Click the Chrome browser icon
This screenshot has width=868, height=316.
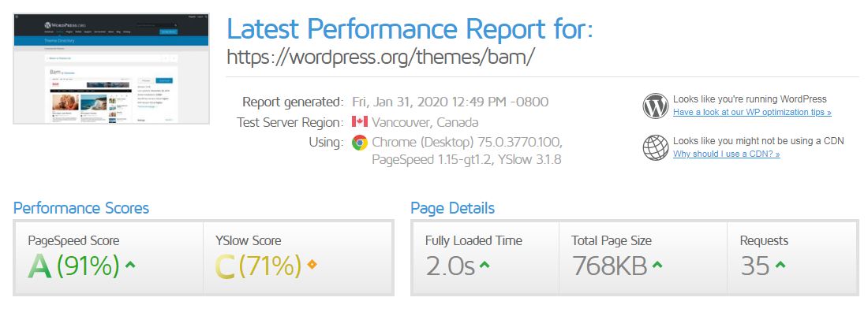[x=359, y=143]
